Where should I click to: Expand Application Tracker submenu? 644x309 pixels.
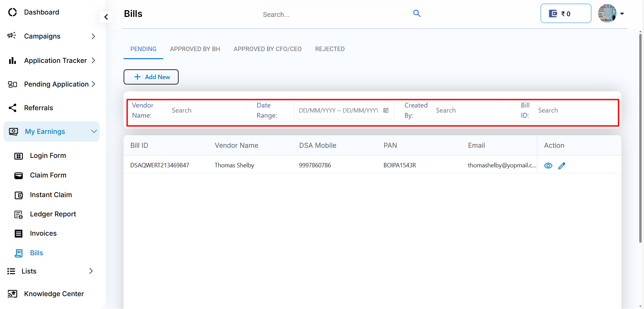point(93,61)
